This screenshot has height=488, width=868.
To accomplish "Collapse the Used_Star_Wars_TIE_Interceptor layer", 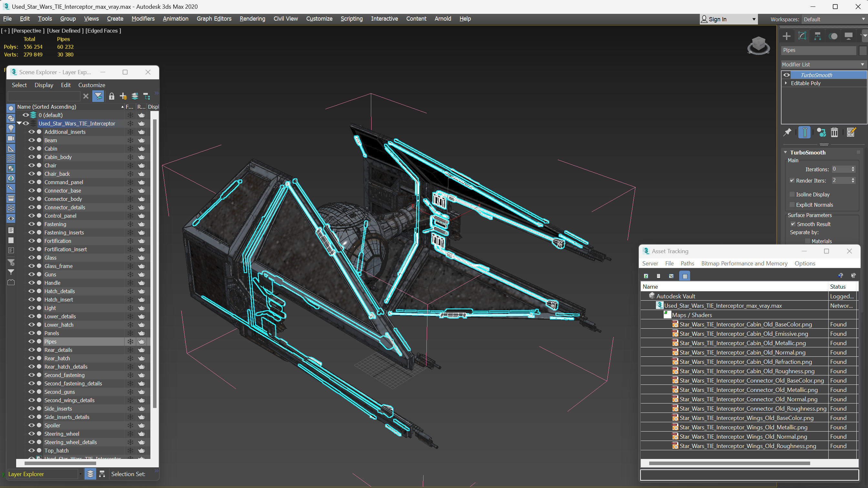I will tap(19, 123).
